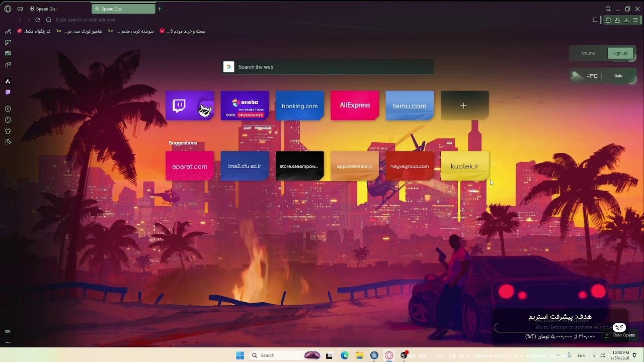Open the t-shirt Mods sidebar icon

click(x=8, y=131)
